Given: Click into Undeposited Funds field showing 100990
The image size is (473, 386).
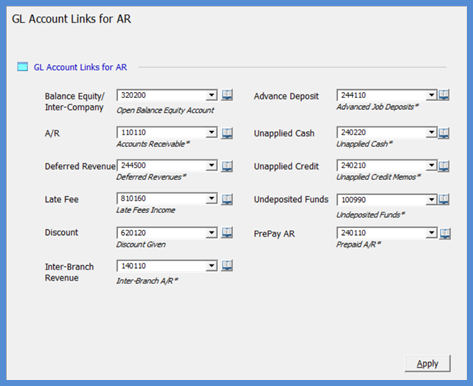Looking at the screenshot, I should (x=382, y=200).
